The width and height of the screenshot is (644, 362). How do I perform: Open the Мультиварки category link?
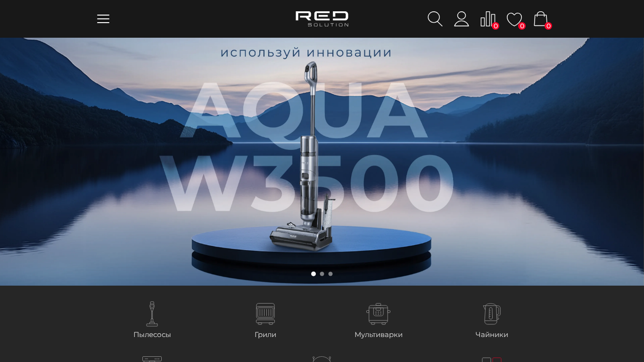click(379, 335)
